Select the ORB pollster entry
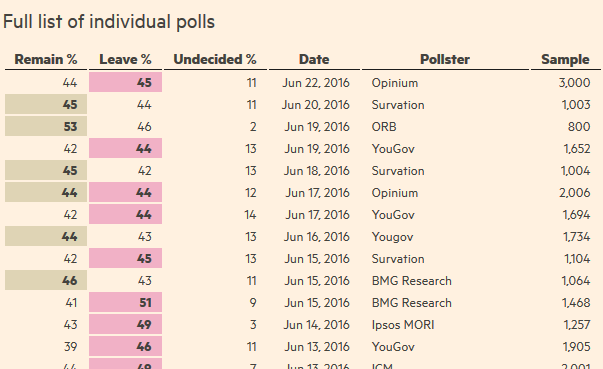Screen dimensions: 603x369 pyautogui.click(x=384, y=126)
